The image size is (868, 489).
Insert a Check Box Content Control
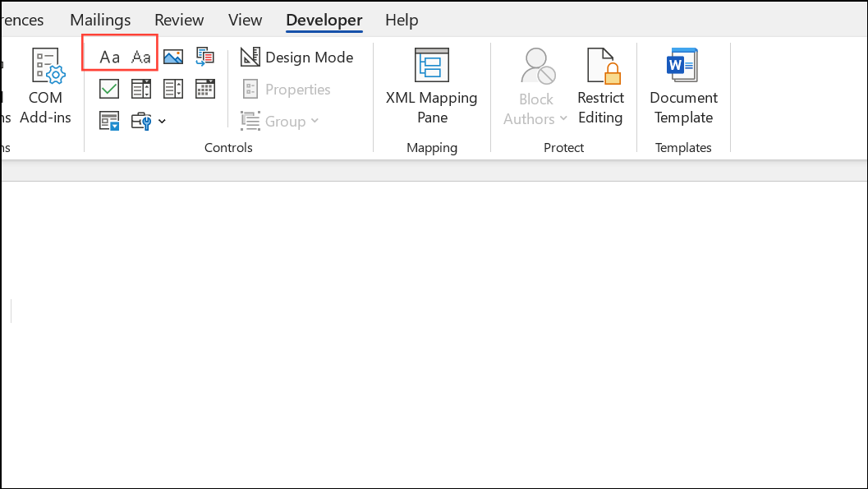108,88
